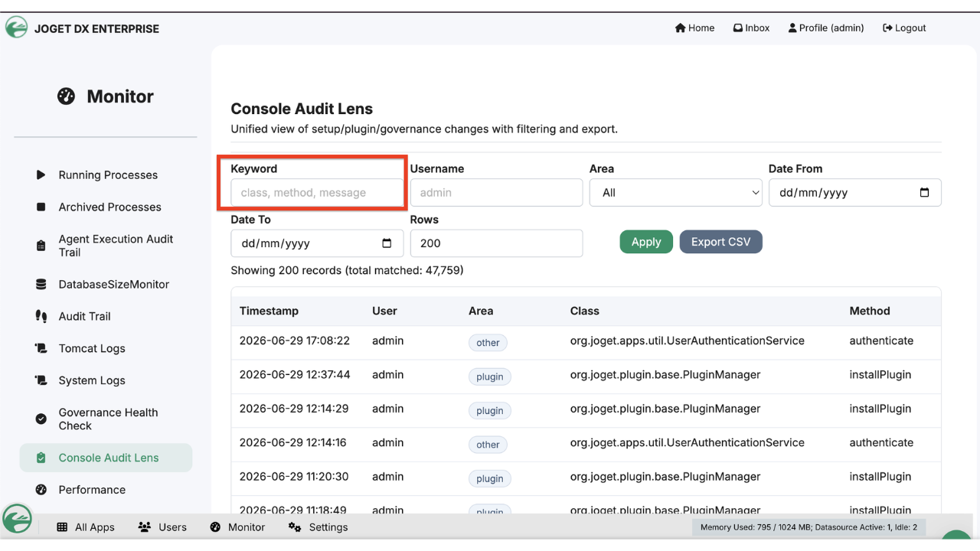The height and width of the screenshot is (551, 980).
Task: Click the Monitor gauge icon in bottom bar
Action: click(215, 527)
